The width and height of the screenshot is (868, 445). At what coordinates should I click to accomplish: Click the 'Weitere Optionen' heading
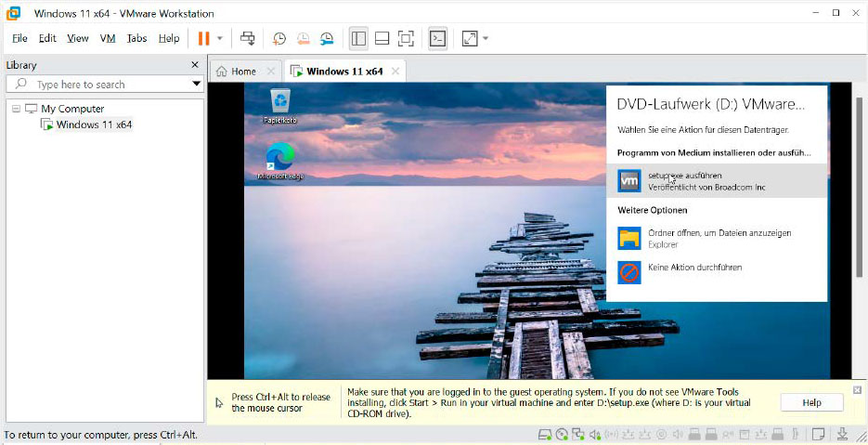(652, 210)
